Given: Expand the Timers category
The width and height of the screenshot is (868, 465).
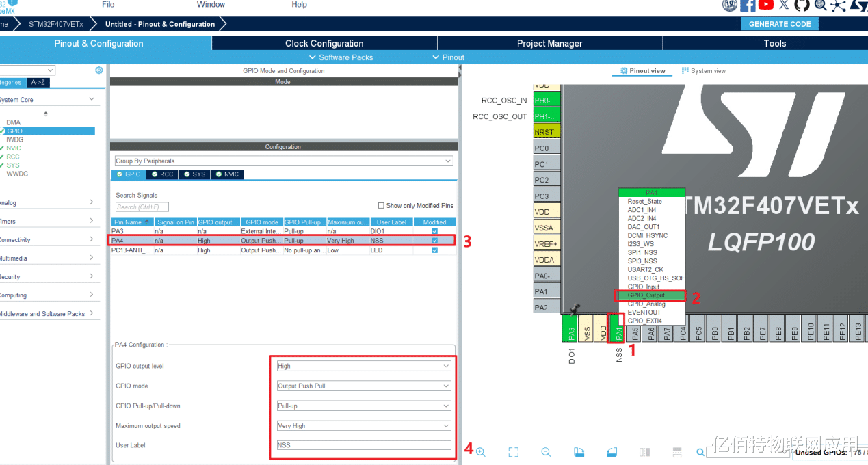Looking at the screenshot, I should pyautogui.click(x=92, y=221).
